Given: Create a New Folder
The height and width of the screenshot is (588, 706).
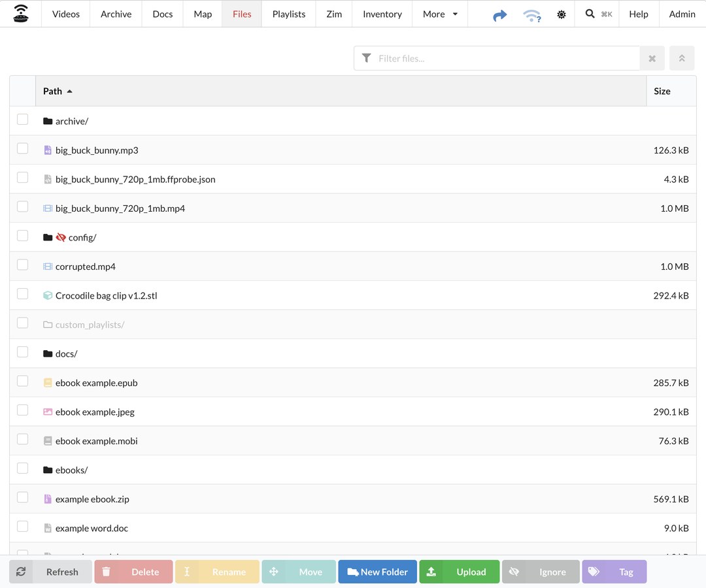Looking at the screenshot, I should (x=377, y=572).
